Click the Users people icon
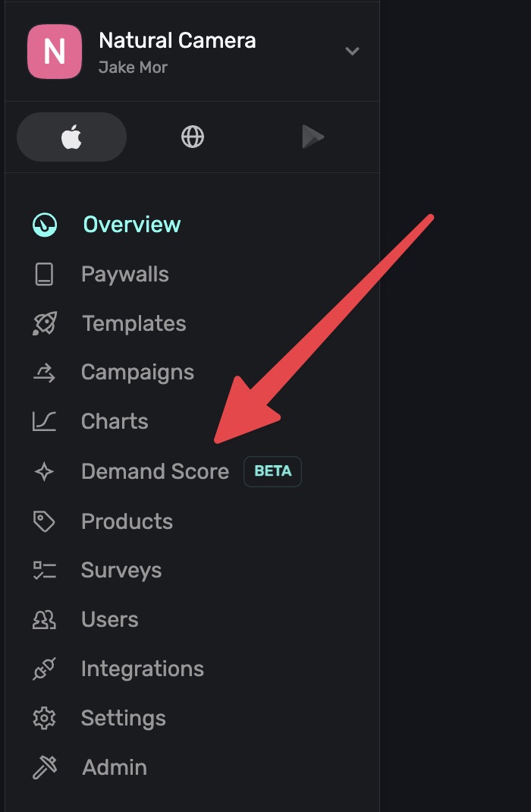531x812 pixels. coord(44,619)
